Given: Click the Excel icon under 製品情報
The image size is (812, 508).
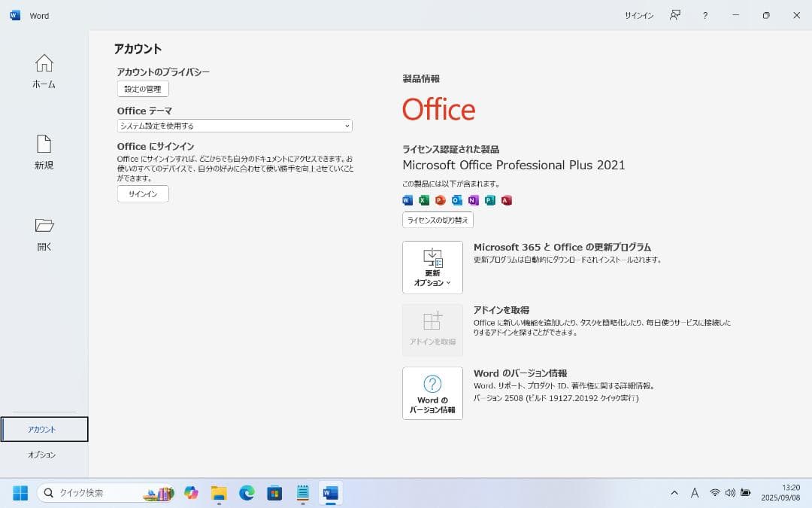Looking at the screenshot, I should tap(423, 200).
